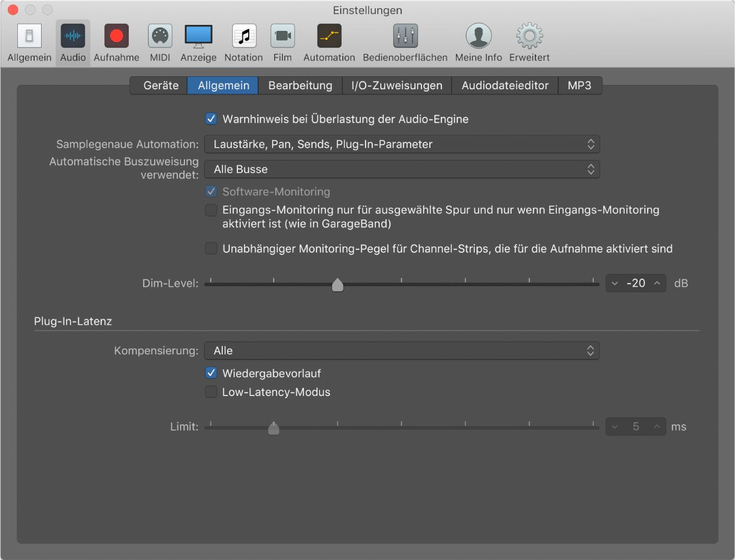Switch to the Geräte tab

(161, 85)
